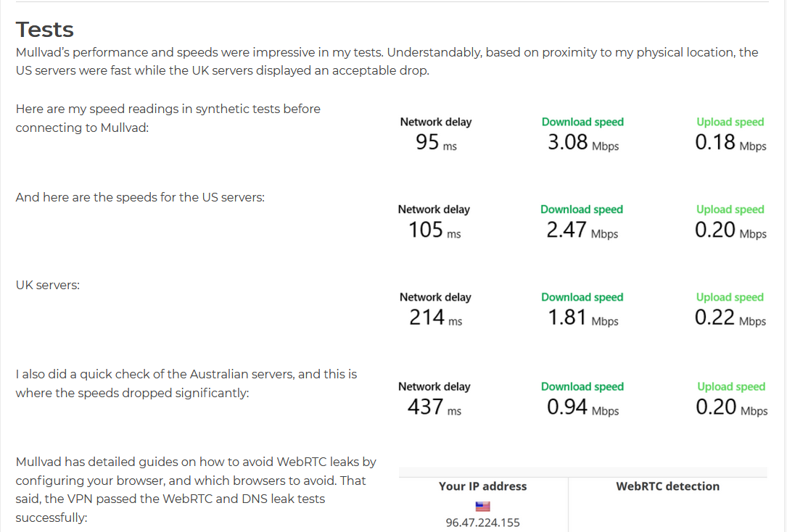The image size is (787, 532).
Task: Click the 437 ms network delay reading
Action: (x=434, y=407)
